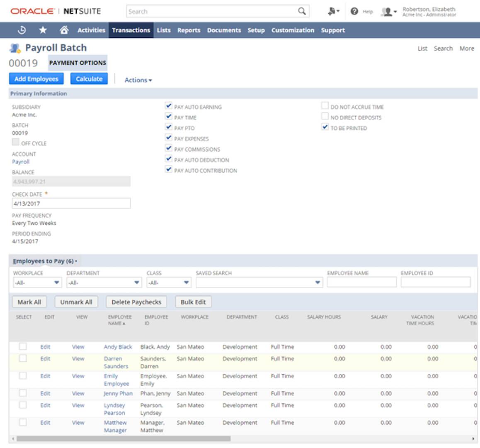Open the create-new quick add icon
The height and width of the screenshot is (448, 480).
pyautogui.click(x=333, y=11)
